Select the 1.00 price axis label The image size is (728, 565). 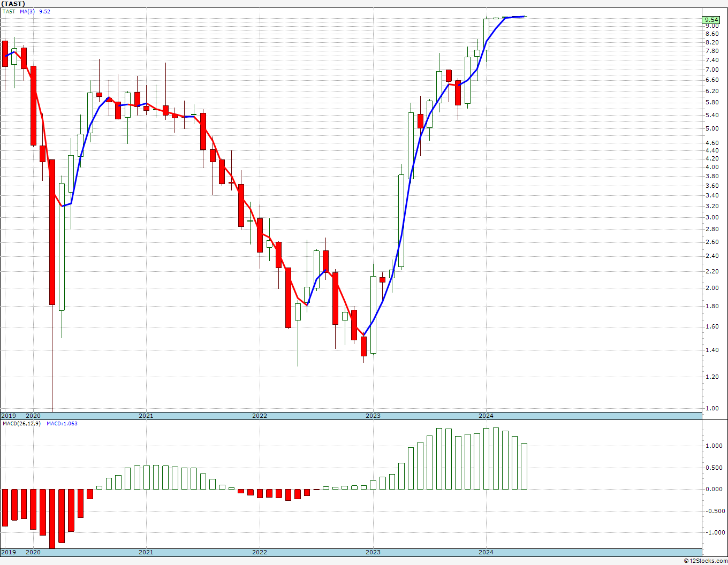[711, 408]
